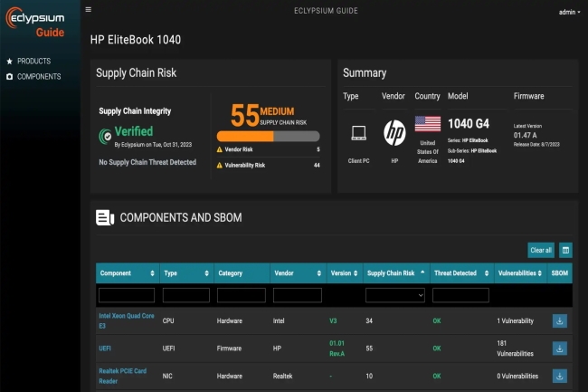Go to Components in the sidebar
Viewport: 588px width, 392px height.
pos(39,77)
